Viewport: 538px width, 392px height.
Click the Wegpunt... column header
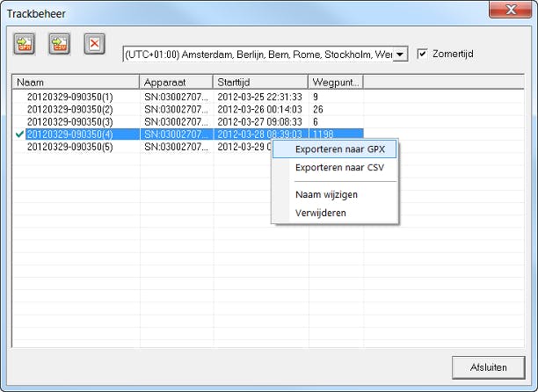[336, 83]
